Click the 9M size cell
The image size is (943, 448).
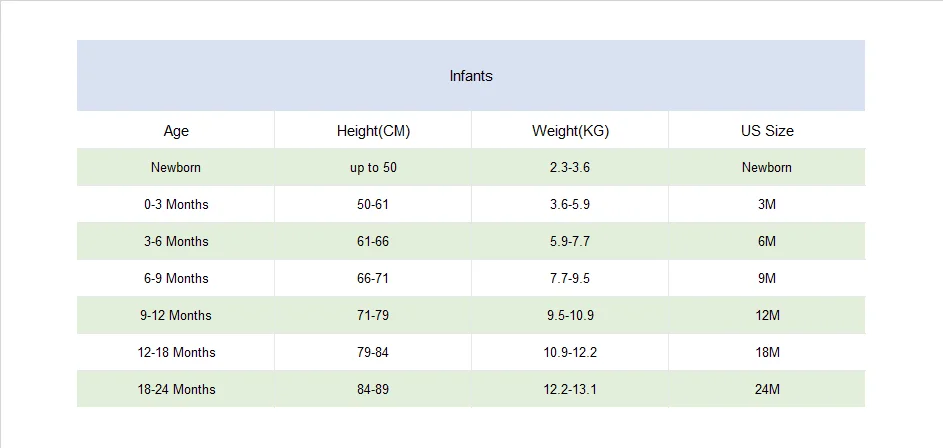pos(767,278)
